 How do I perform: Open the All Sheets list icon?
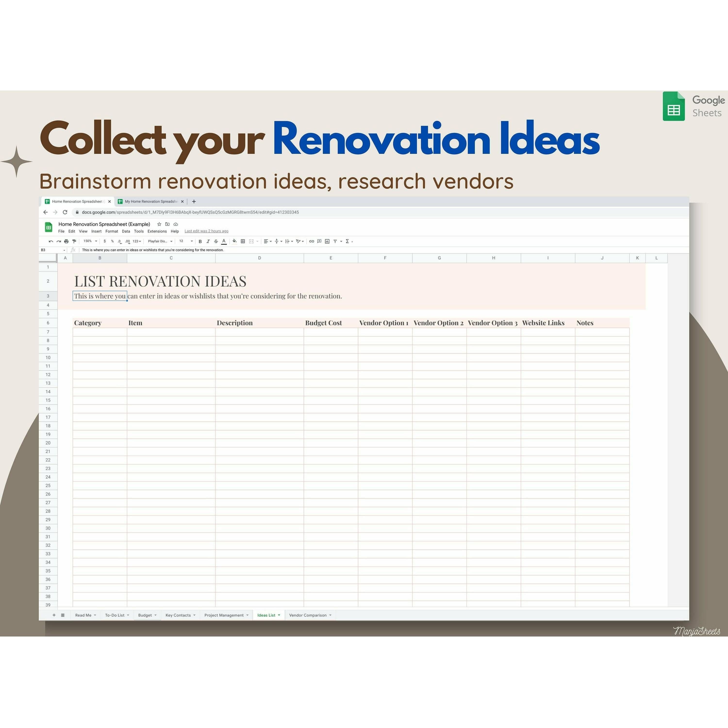click(x=63, y=615)
